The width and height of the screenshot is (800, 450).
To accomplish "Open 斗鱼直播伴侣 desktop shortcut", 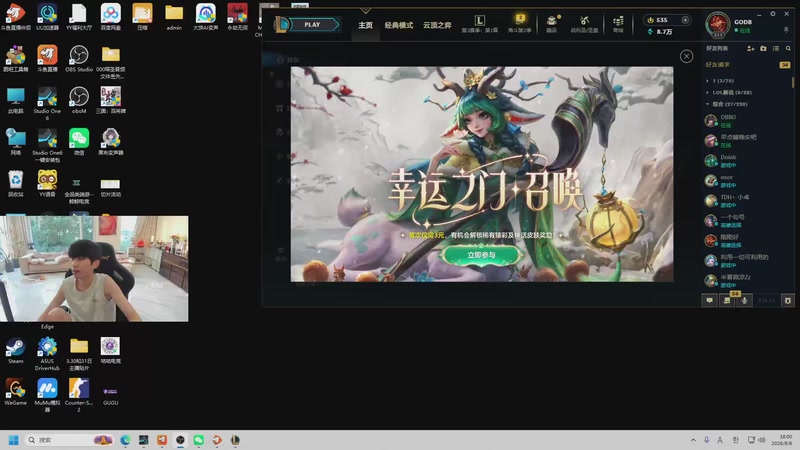I will (15, 16).
